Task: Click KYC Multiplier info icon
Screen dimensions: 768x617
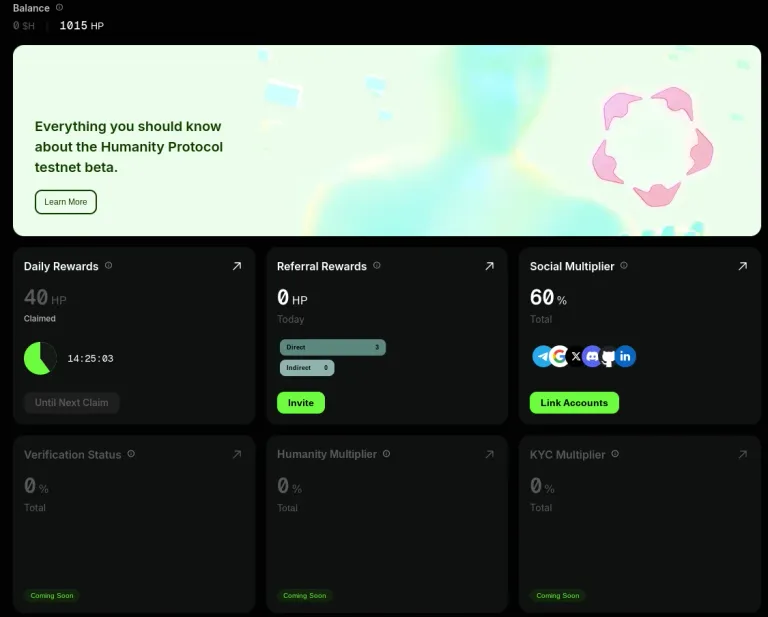Action: tap(615, 454)
